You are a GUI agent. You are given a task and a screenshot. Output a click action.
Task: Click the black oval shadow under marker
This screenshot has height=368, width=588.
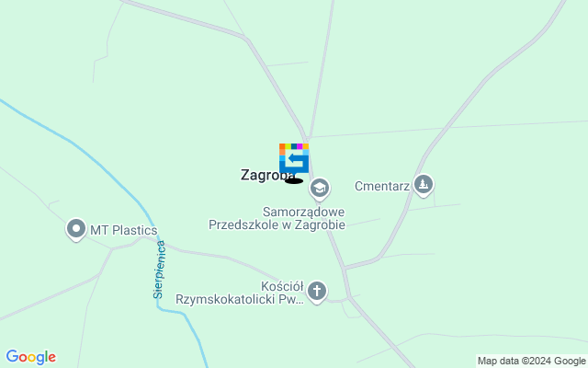point(294,181)
